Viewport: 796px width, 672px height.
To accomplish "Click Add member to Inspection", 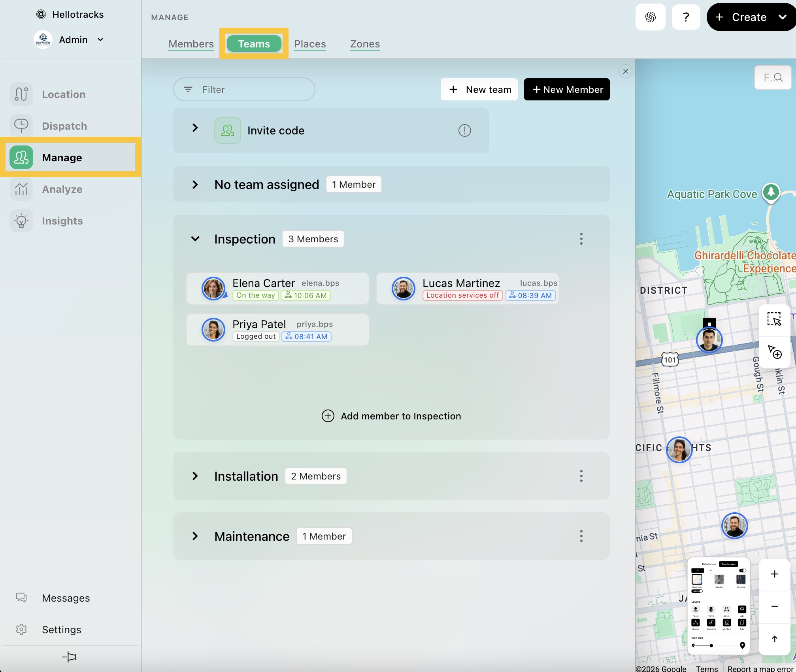I will click(391, 416).
